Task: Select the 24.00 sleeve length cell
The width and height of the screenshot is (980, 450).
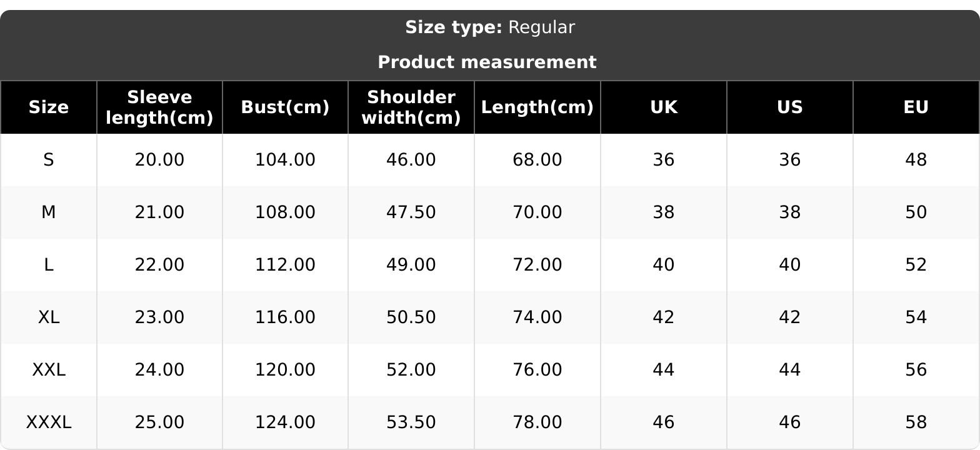Action: pos(159,370)
